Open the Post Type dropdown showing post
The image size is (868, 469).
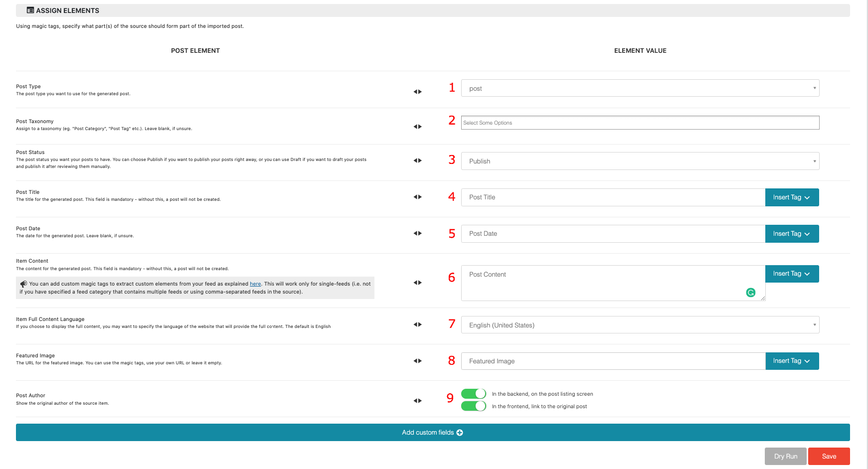point(640,88)
